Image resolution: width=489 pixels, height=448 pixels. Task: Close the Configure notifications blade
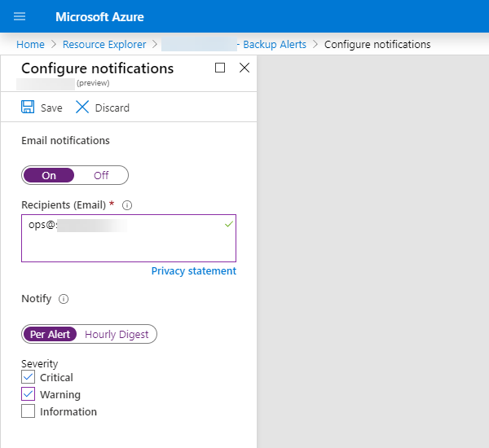coord(244,68)
